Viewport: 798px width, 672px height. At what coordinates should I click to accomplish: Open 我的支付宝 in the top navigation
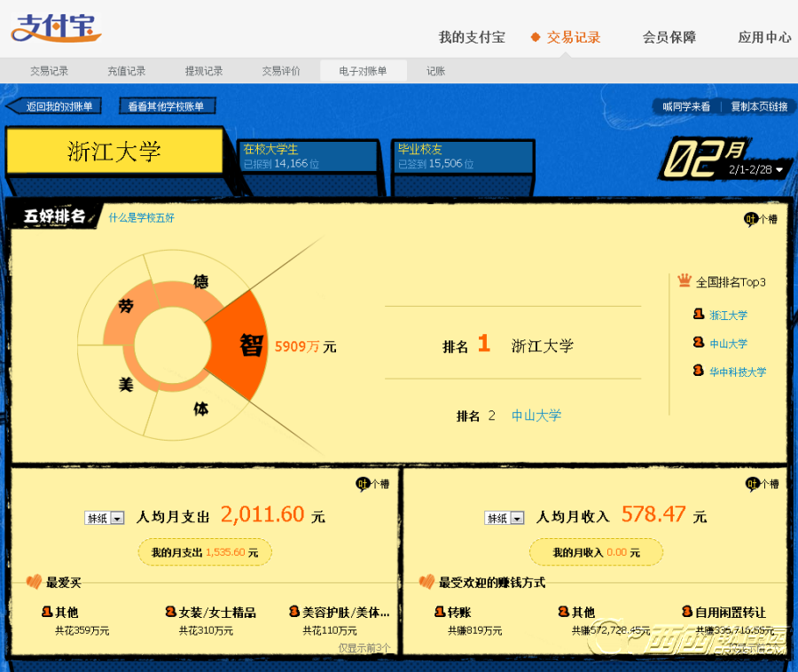click(x=472, y=37)
